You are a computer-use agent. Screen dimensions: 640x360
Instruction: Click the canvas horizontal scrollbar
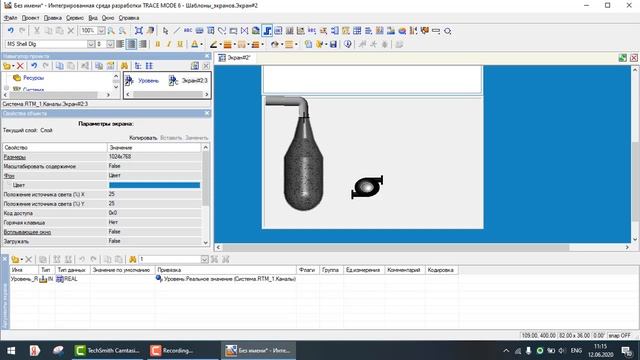click(422, 247)
